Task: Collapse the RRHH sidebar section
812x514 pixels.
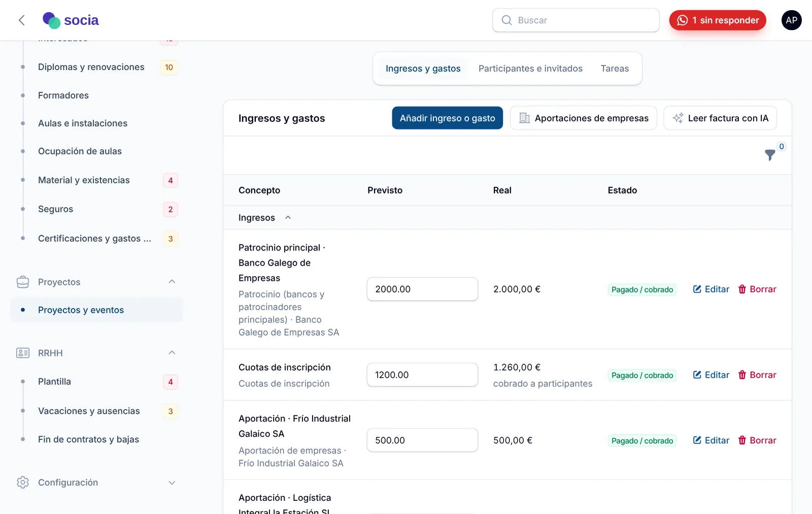Action: click(x=172, y=353)
